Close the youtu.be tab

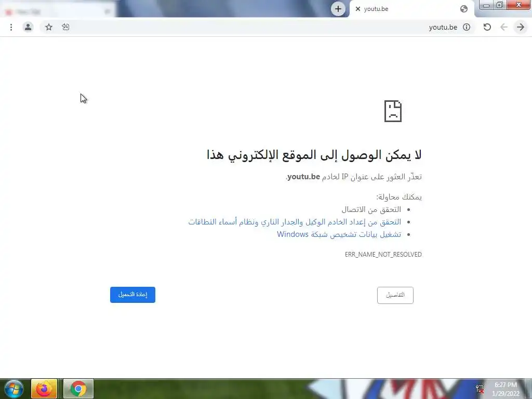click(x=357, y=9)
